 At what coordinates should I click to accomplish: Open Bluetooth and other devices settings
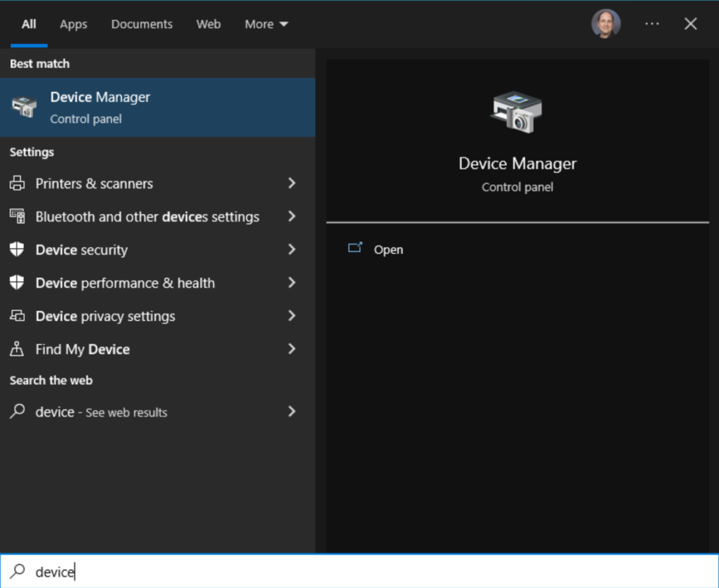[x=158, y=216]
